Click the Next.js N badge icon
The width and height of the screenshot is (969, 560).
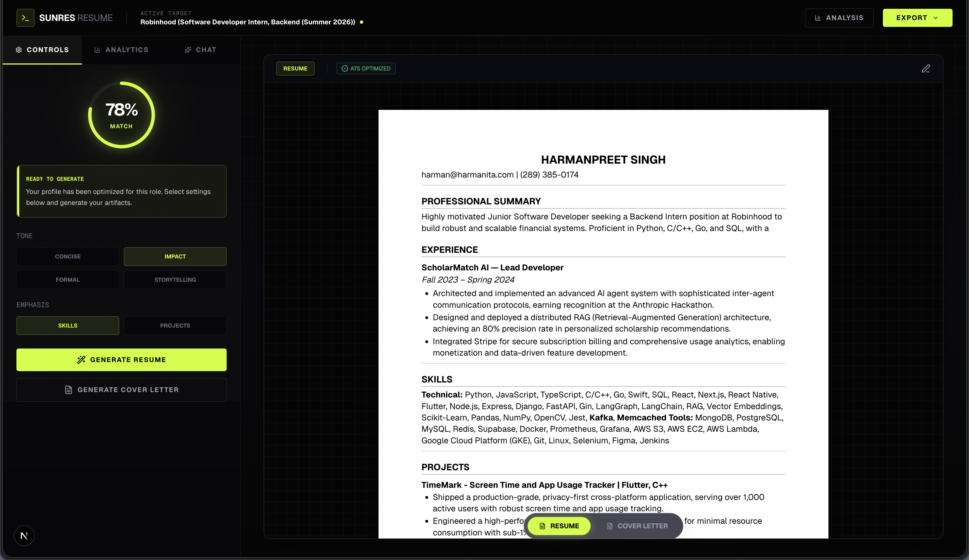coord(24,535)
